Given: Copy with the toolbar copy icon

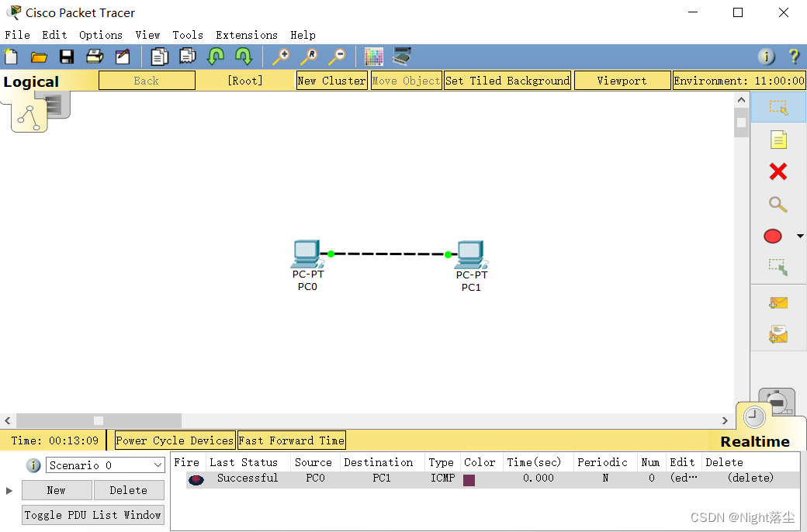Looking at the screenshot, I should (159, 56).
